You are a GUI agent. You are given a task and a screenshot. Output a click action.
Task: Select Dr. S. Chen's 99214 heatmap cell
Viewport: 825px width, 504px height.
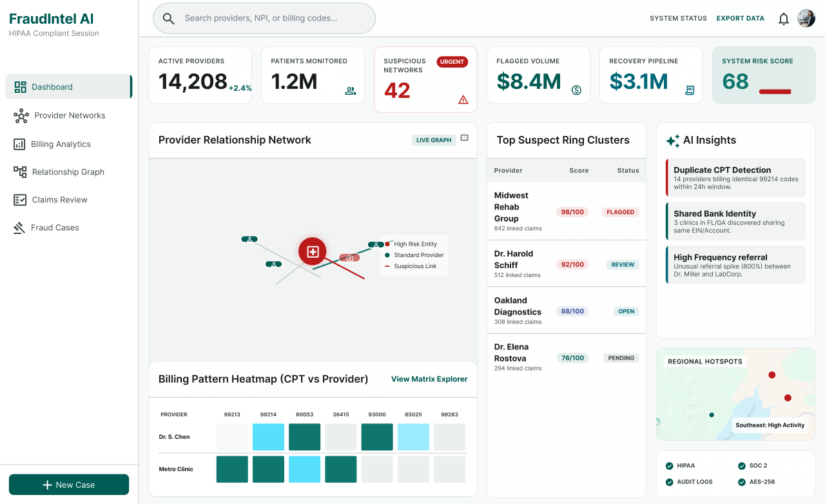pyautogui.click(x=268, y=437)
